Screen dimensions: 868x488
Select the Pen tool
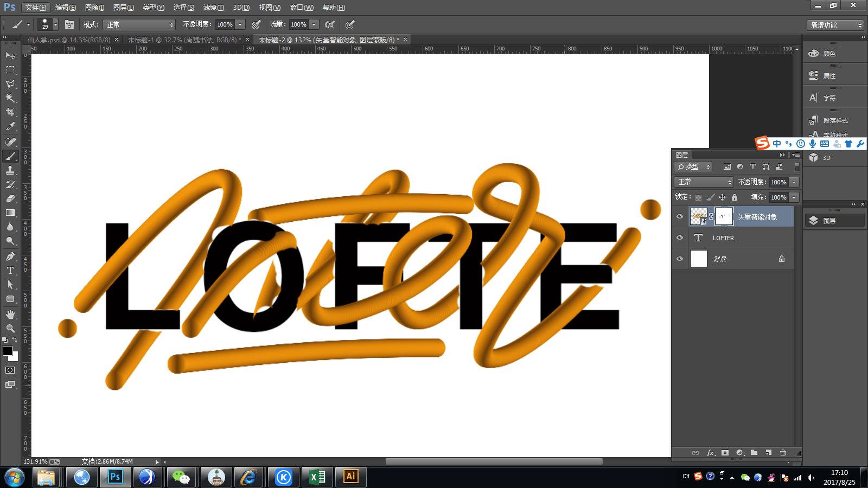click(10, 256)
